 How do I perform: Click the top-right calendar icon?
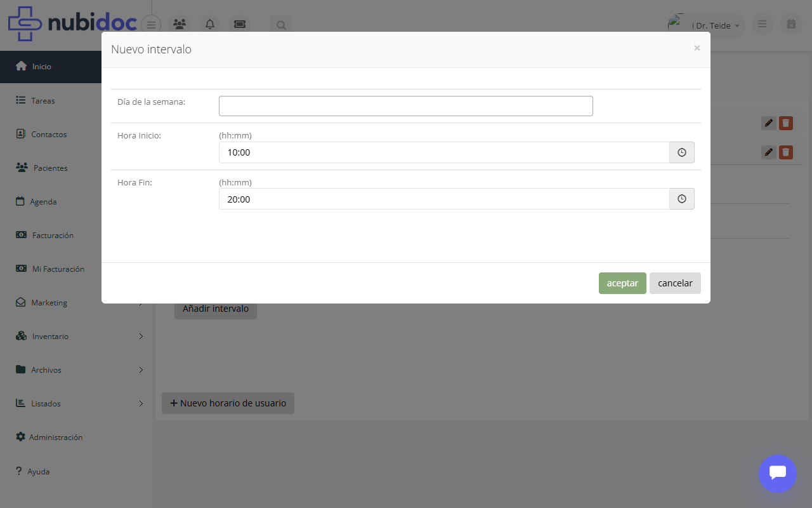[x=791, y=24]
